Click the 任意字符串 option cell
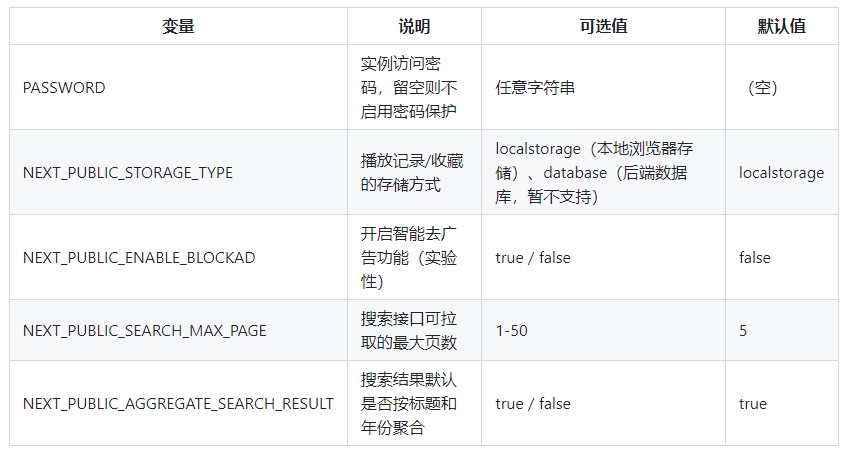The height and width of the screenshot is (453, 845). (535, 88)
